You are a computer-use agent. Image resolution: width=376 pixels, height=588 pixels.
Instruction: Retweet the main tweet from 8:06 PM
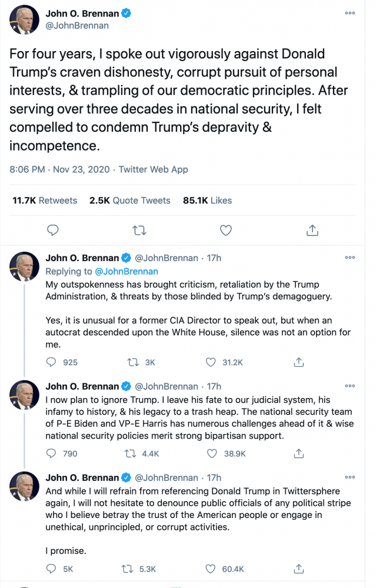tap(139, 230)
